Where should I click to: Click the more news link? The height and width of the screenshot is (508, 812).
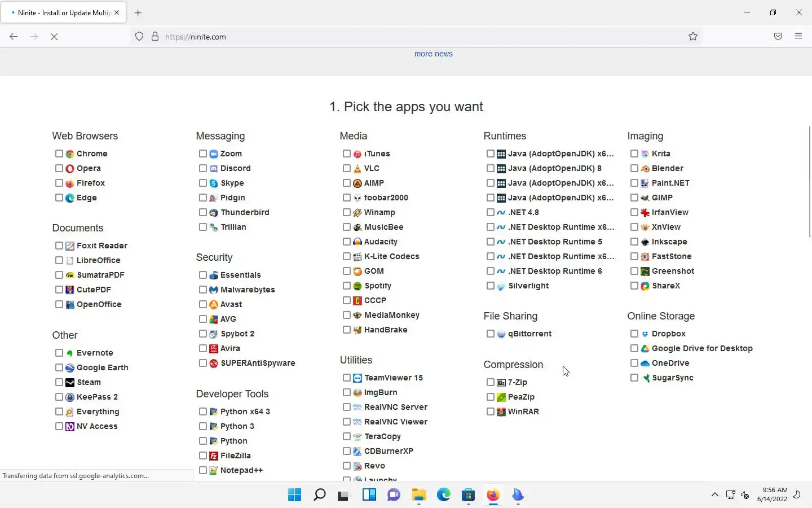point(434,54)
